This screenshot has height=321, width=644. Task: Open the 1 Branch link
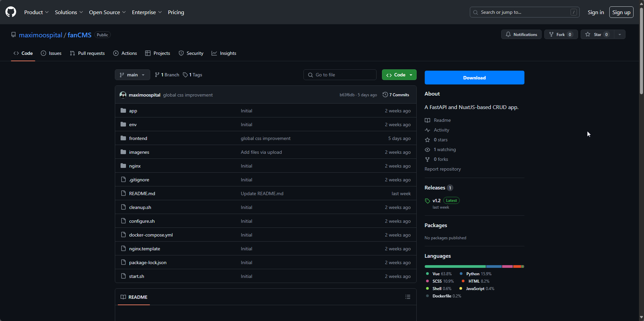pyautogui.click(x=167, y=75)
